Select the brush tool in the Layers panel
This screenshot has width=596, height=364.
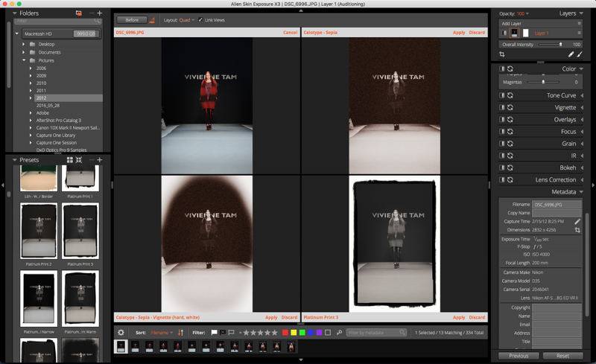point(580,54)
